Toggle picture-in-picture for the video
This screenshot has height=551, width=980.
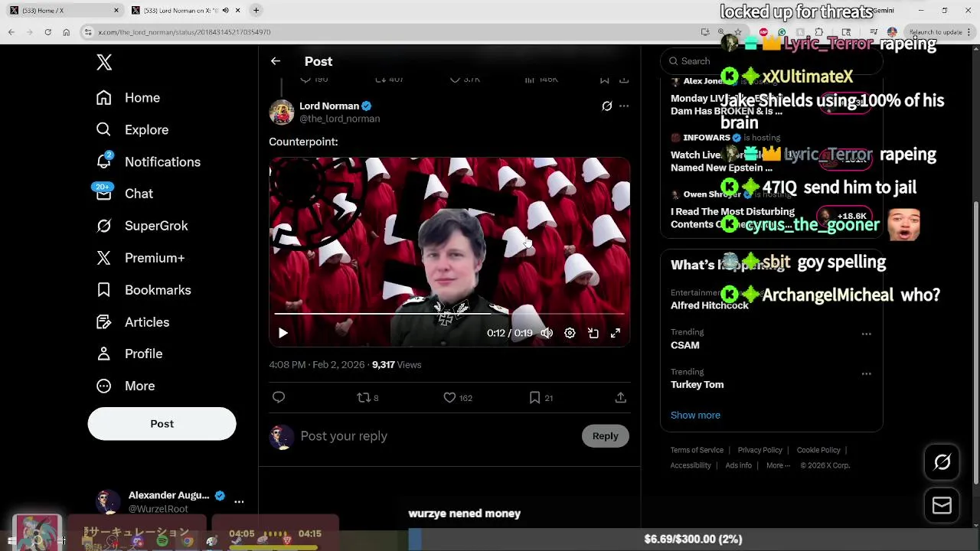click(593, 333)
